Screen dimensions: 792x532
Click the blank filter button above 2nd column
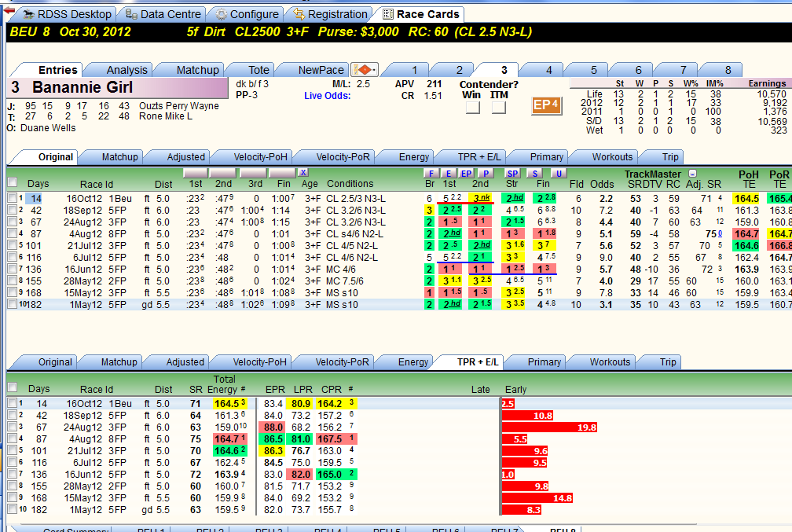(223, 173)
